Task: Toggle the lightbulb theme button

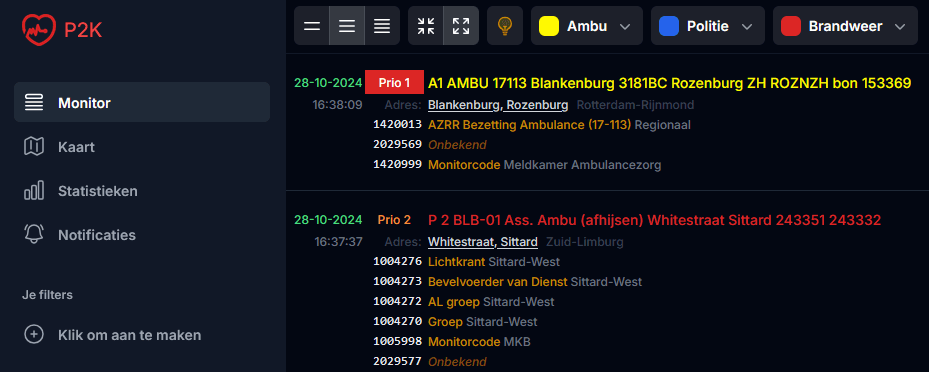Action: click(505, 26)
